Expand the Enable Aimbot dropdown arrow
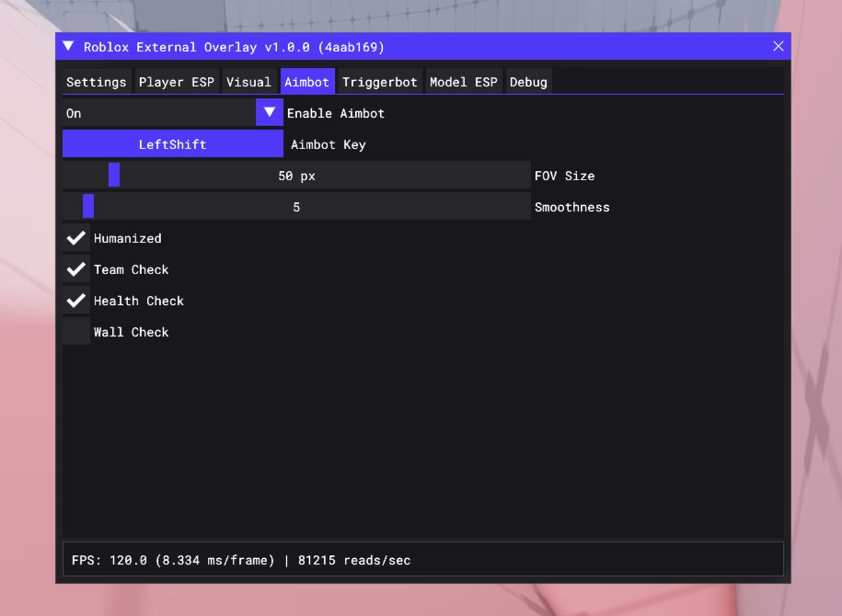The image size is (842, 616). [x=269, y=112]
